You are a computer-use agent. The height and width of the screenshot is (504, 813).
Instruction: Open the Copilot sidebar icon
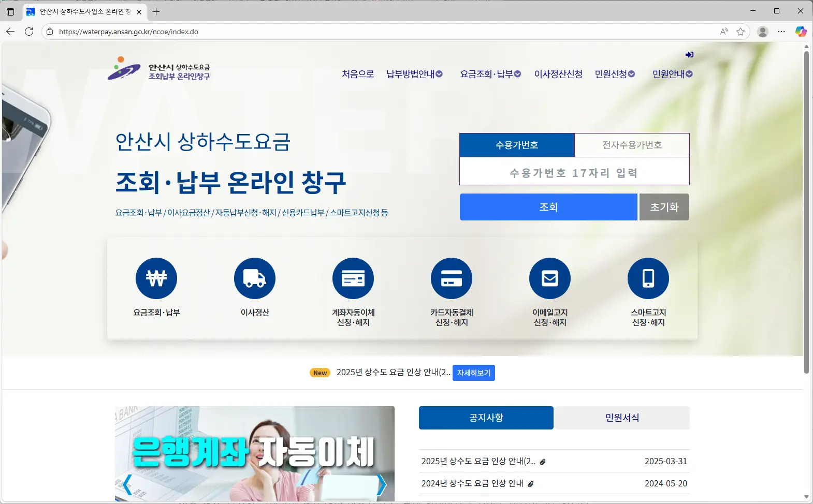point(801,32)
